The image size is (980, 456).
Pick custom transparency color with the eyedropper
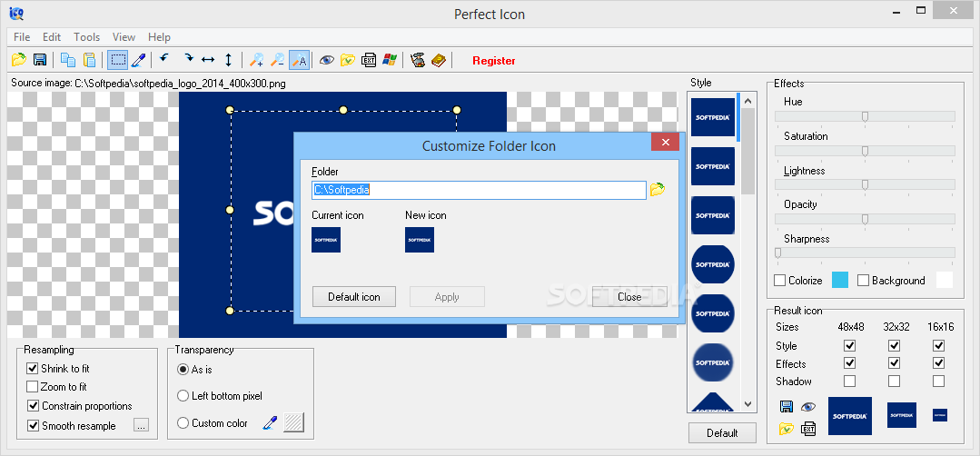(x=270, y=422)
